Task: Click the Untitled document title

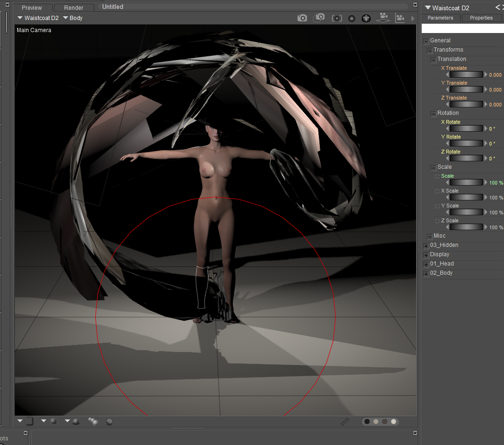Action: coord(113,7)
